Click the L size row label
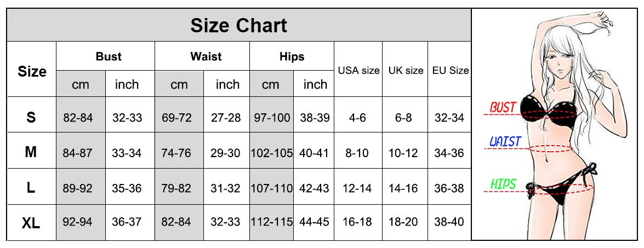644x248 pixels. point(31,188)
